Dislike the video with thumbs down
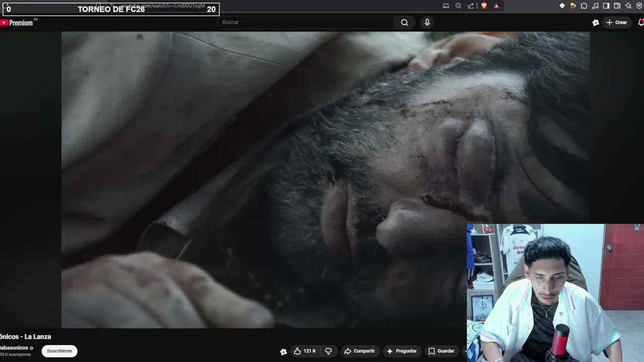The width and height of the screenshot is (644, 362). pos(329,351)
